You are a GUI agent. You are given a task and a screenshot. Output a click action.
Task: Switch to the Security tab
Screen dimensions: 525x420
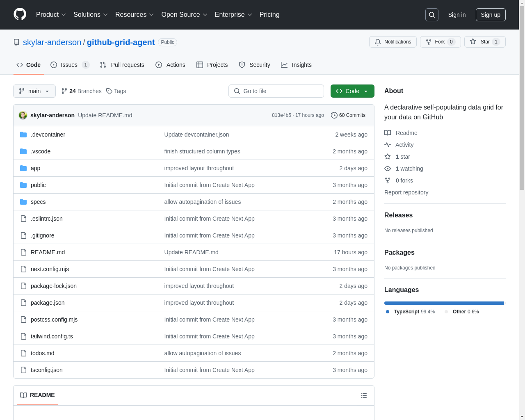tap(255, 65)
